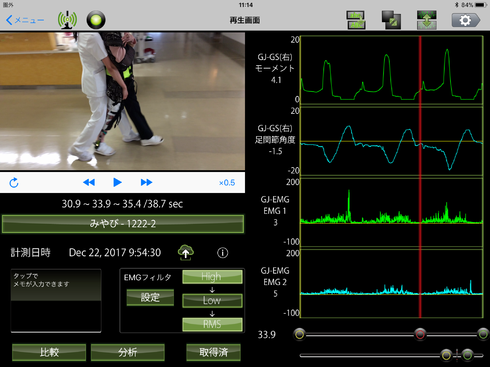Click the left range start slider handle

click(x=300, y=334)
